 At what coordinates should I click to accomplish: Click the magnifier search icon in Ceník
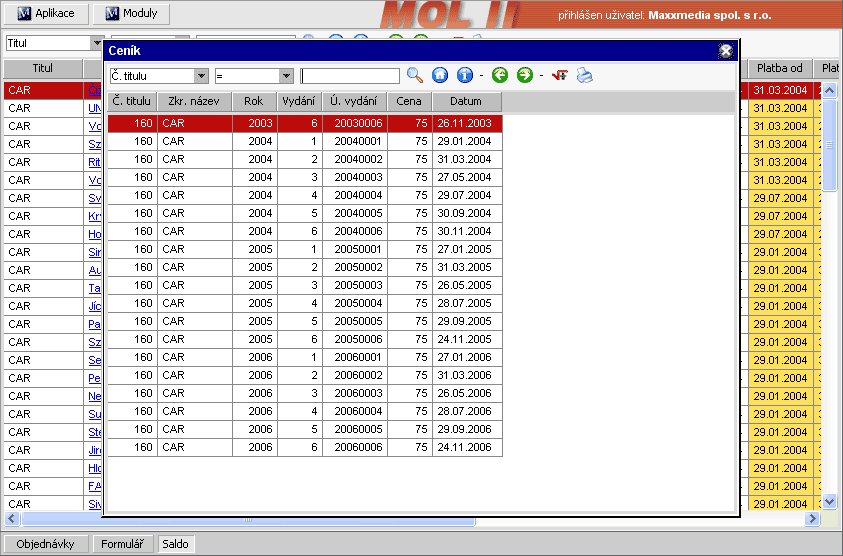(415, 76)
